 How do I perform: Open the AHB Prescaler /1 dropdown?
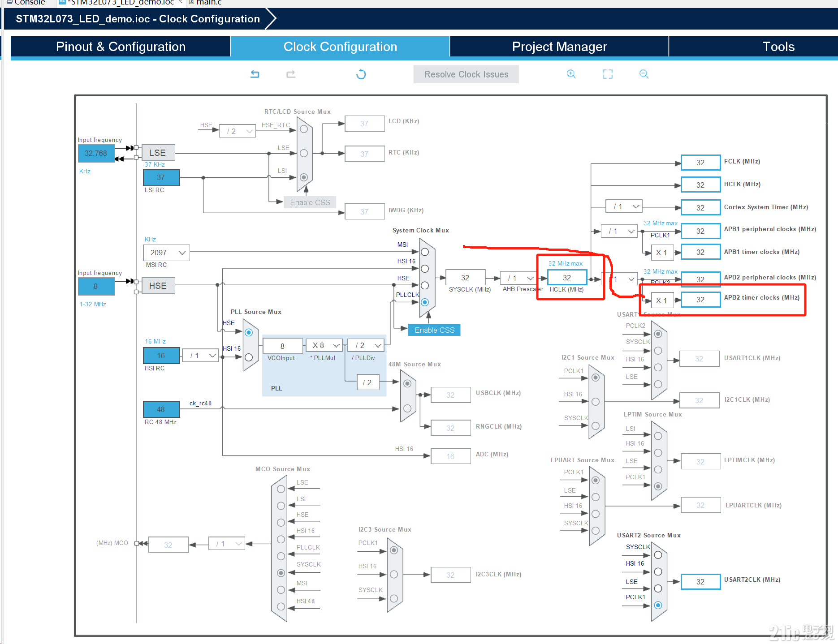click(x=518, y=278)
